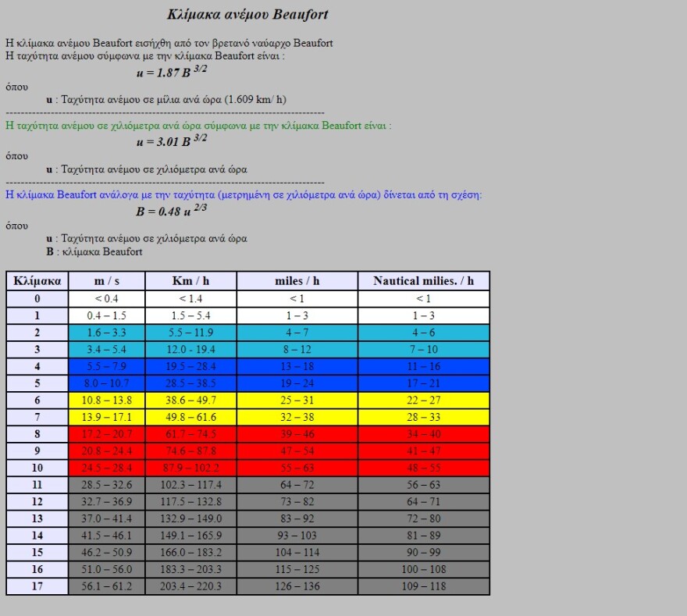687x616 pixels.
Task: Click the gray cell '203.4 – 220.3'
Action: pos(190,586)
